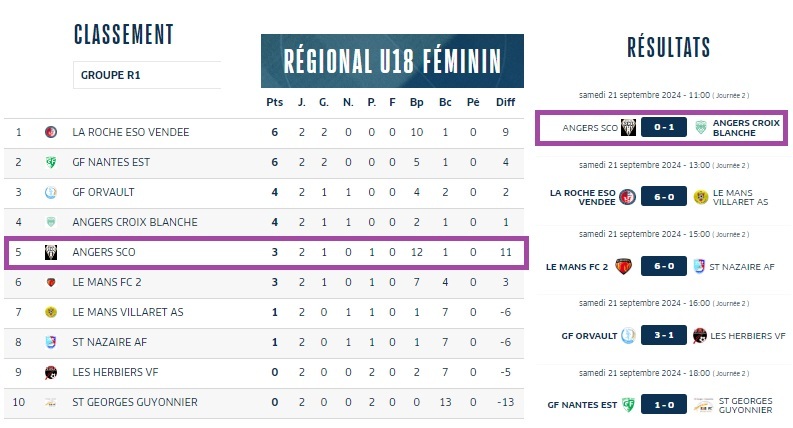The height and width of the screenshot is (428, 793).
Task: Click Le Mans Villaret AS crest in results
Action: click(700, 197)
